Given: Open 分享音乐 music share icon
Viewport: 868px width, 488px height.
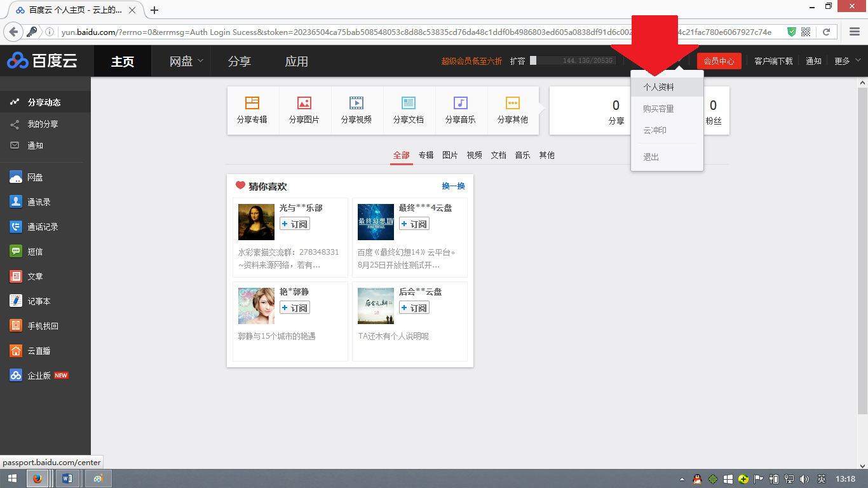Looking at the screenshot, I should [x=461, y=110].
